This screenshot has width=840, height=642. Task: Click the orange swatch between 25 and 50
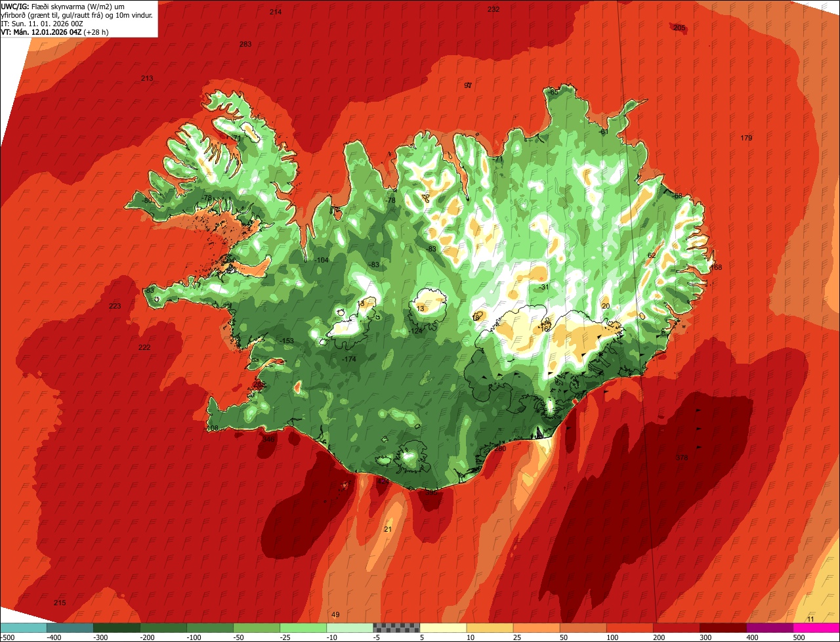pos(535,628)
